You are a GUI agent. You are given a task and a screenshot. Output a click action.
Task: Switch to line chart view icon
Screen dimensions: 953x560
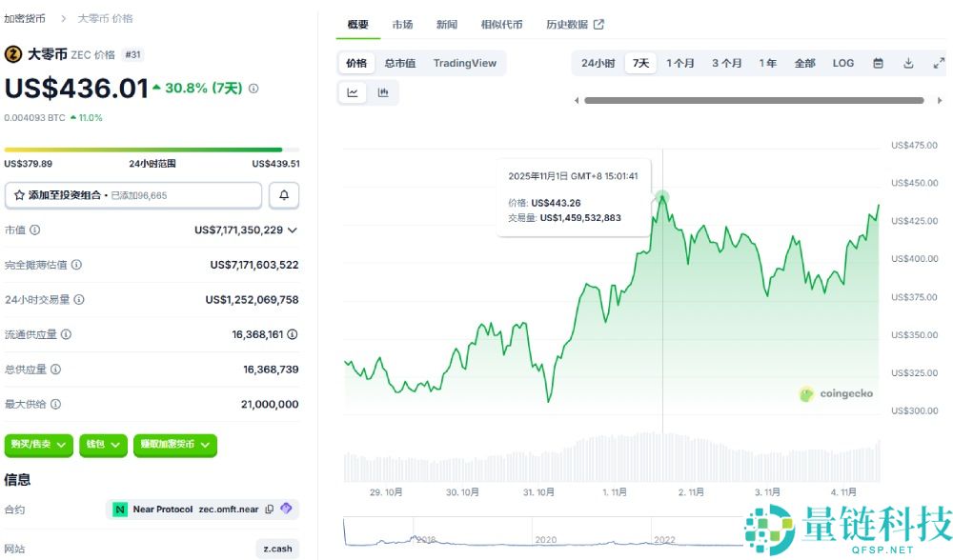pyautogui.click(x=353, y=92)
